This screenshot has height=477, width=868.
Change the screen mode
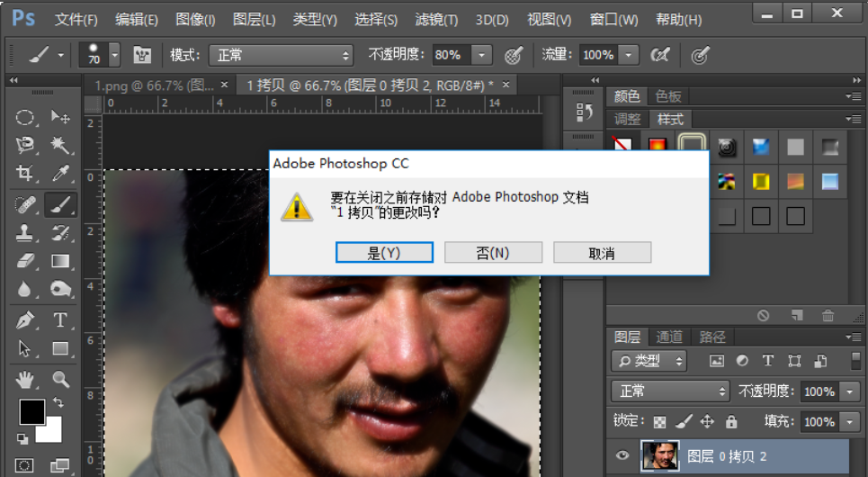[59, 465]
